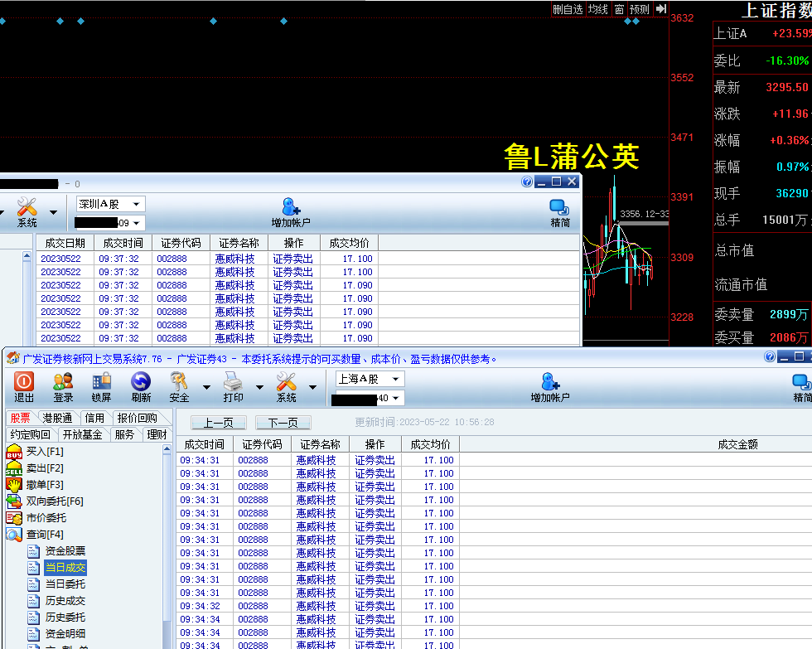This screenshot has width=812, height=649.
Task: Expand arrow next to front 系统 icon
Action: tap(313, 387)
